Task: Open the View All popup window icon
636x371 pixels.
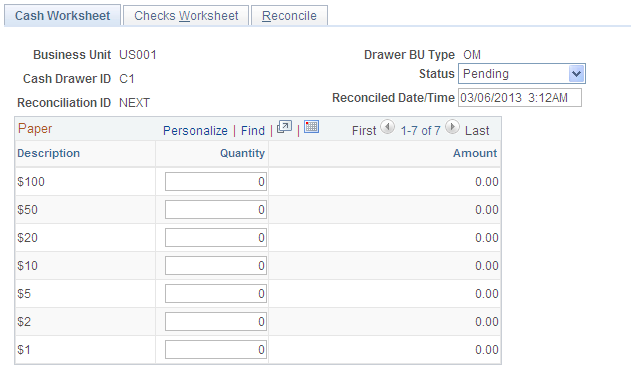Action: pyautogui.click(x=284, y=127)
